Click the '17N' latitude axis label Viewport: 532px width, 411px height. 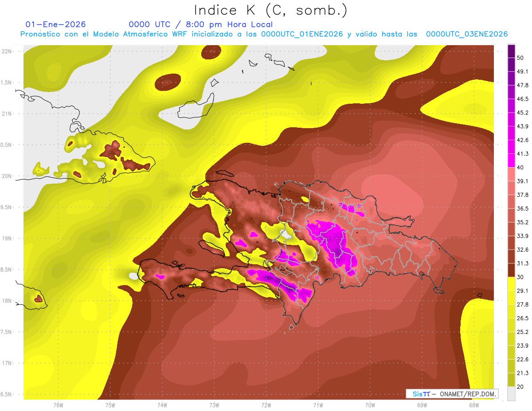click(x=7, y=364)
